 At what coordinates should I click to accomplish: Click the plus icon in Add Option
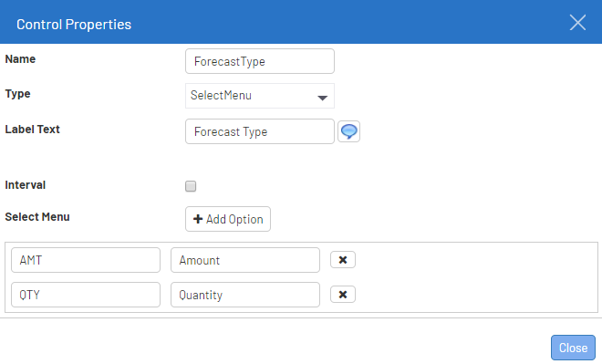coord(198,219)
